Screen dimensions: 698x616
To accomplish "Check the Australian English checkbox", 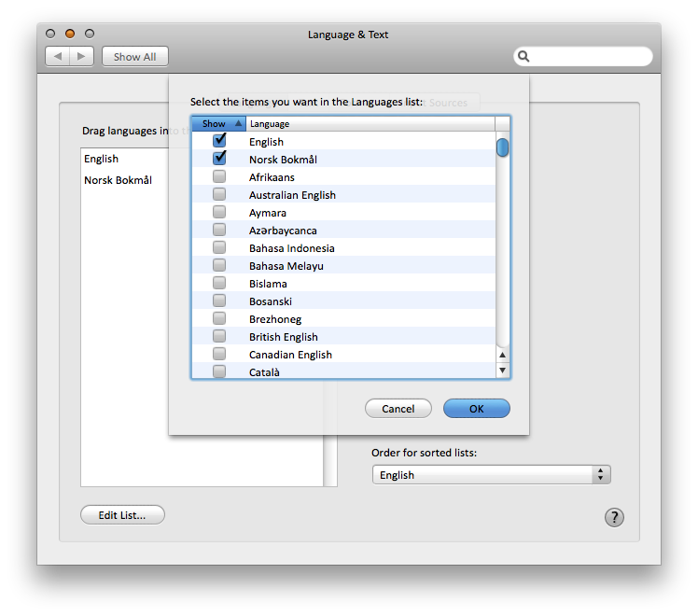I will (x=219, y=194).
